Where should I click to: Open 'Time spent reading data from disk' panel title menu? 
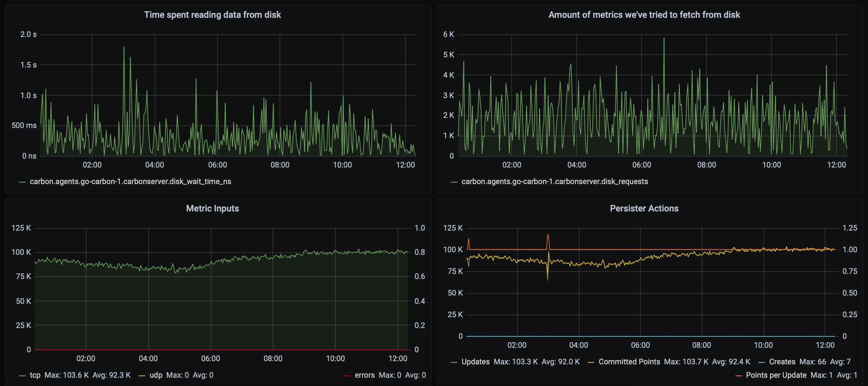click(x=212, y=15)
